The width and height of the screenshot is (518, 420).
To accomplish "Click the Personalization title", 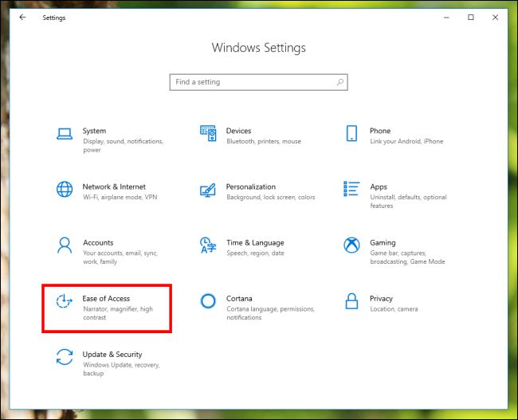I will (251, 186).
